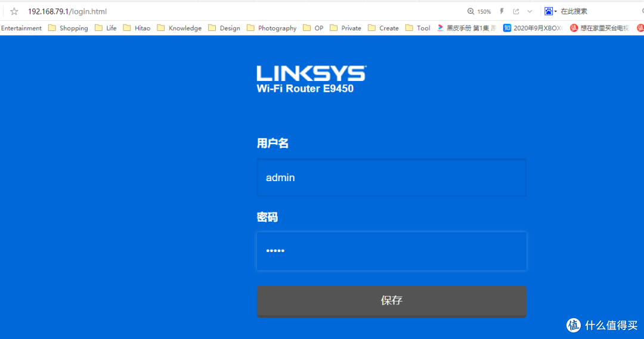Click the Wi-Fi Router E9450 text

pos(305,89)
